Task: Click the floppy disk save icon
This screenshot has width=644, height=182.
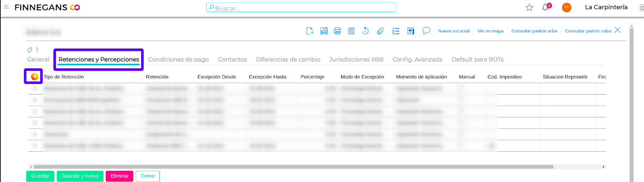Action: [324, 31]
